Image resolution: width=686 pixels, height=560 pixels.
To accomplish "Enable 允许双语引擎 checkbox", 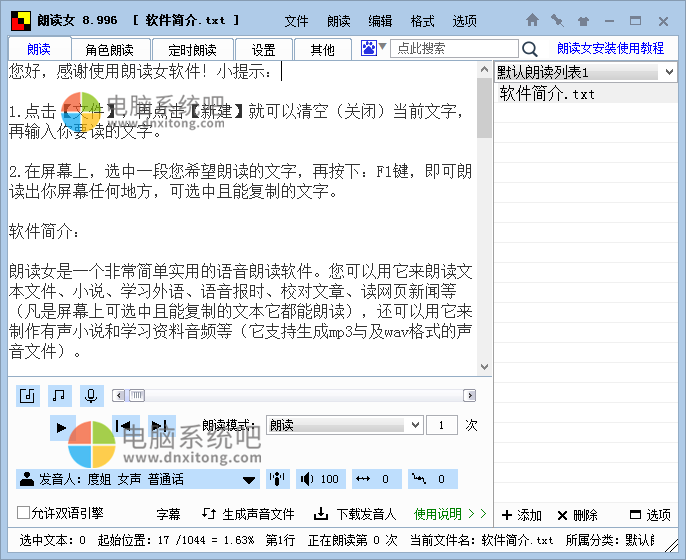I will tap(23, 513).
